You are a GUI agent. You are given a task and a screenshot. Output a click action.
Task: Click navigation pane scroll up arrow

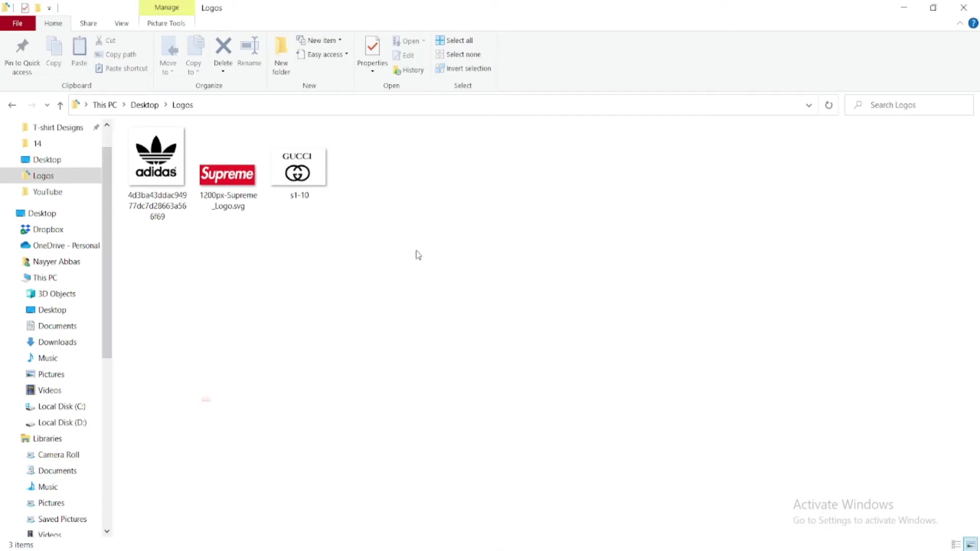click(107, 125)
